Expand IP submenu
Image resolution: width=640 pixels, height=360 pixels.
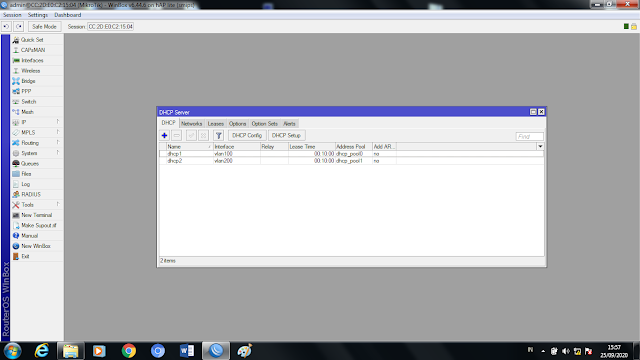coord(37,122)
